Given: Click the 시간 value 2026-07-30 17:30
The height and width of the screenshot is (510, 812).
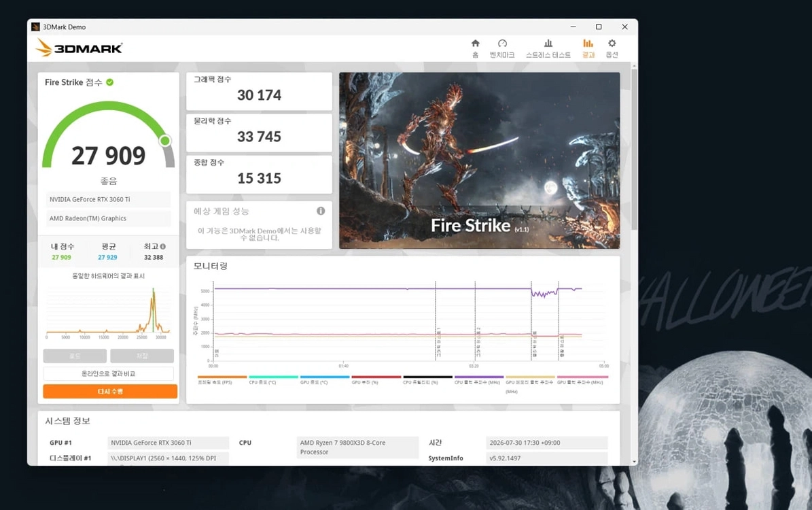Looking at the screenshot, I should pyautogui.click(x=546, y=443).
